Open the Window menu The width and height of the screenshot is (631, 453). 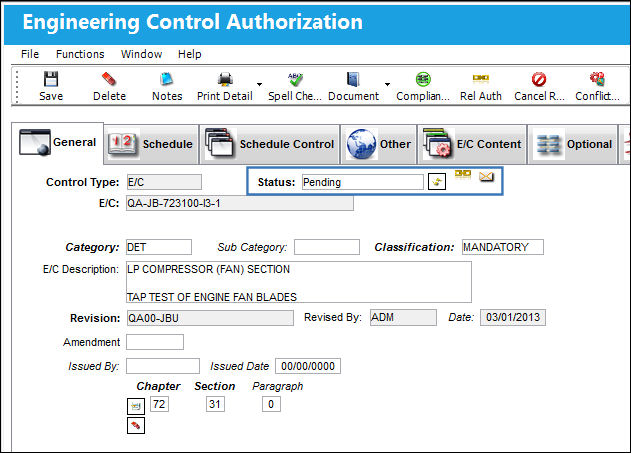(141, 54)
